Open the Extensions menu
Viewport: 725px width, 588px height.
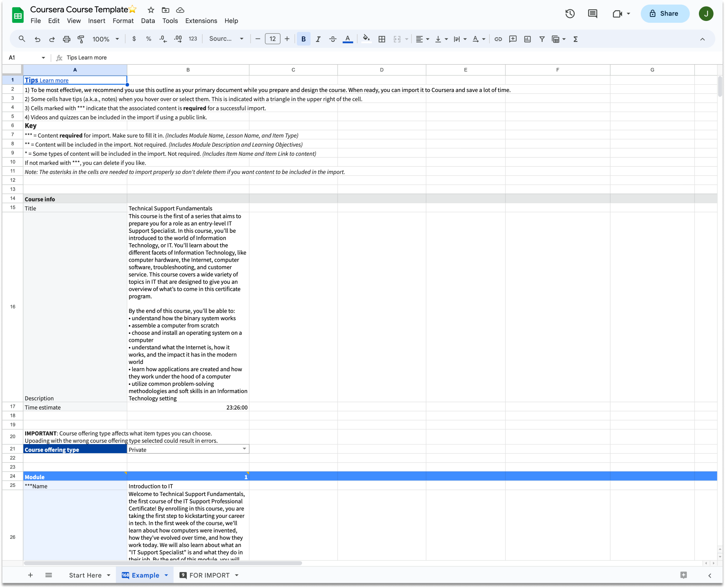(x=201, y=21)
